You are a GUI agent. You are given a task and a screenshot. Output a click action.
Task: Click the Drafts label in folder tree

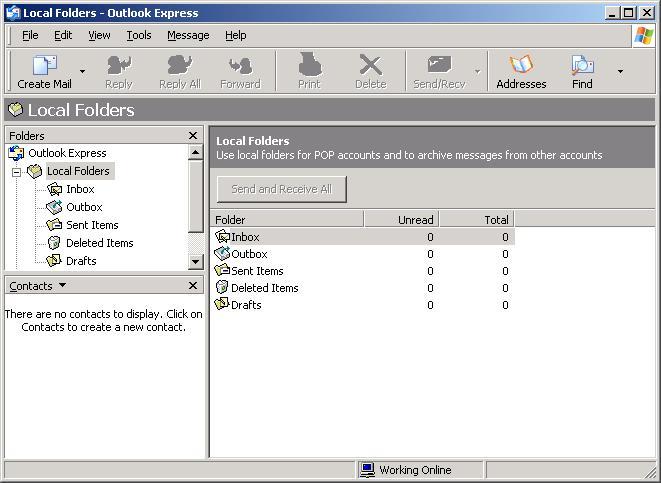click(x=81, y=261)
